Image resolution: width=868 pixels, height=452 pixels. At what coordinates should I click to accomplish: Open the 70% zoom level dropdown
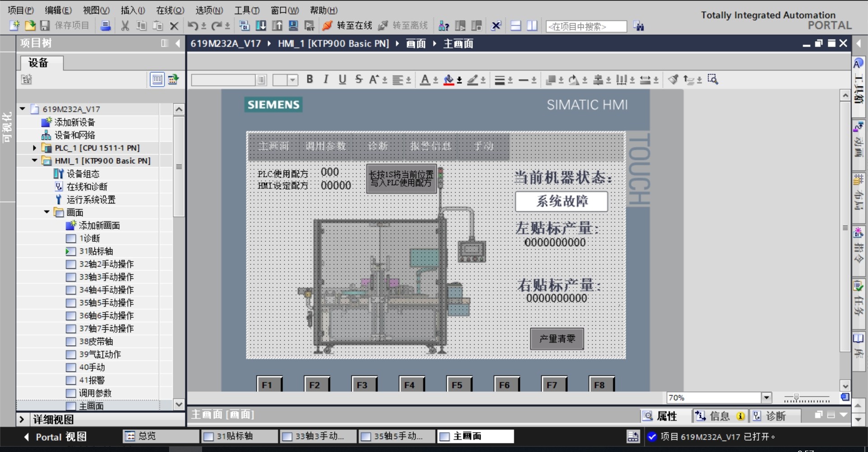pyautogui.click(x=766, y=398)
